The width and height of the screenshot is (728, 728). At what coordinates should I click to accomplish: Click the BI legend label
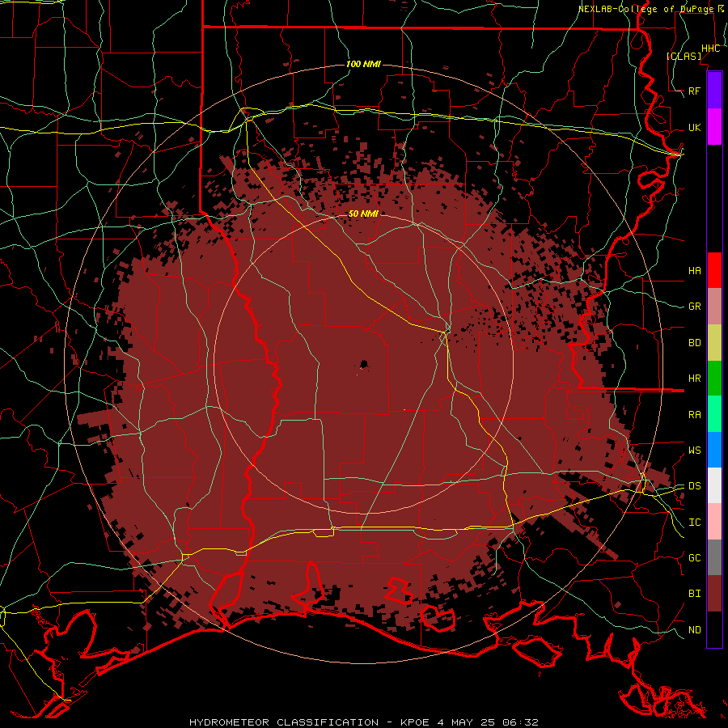coord(695,594)
